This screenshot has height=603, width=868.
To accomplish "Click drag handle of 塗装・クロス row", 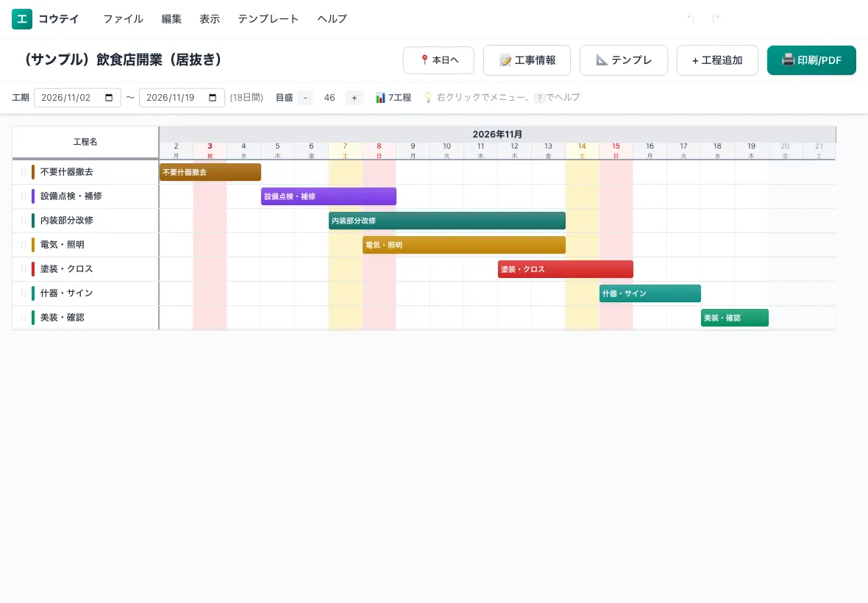I will (24, 269).
